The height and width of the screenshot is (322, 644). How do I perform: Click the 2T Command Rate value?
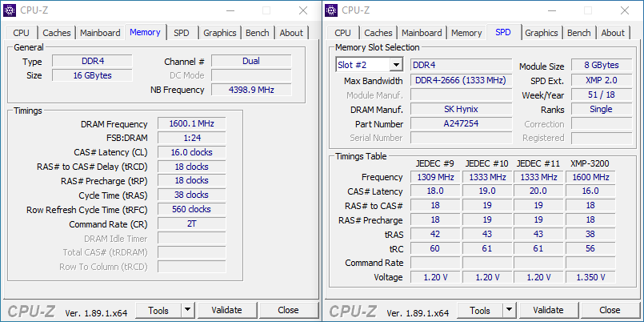192,223
